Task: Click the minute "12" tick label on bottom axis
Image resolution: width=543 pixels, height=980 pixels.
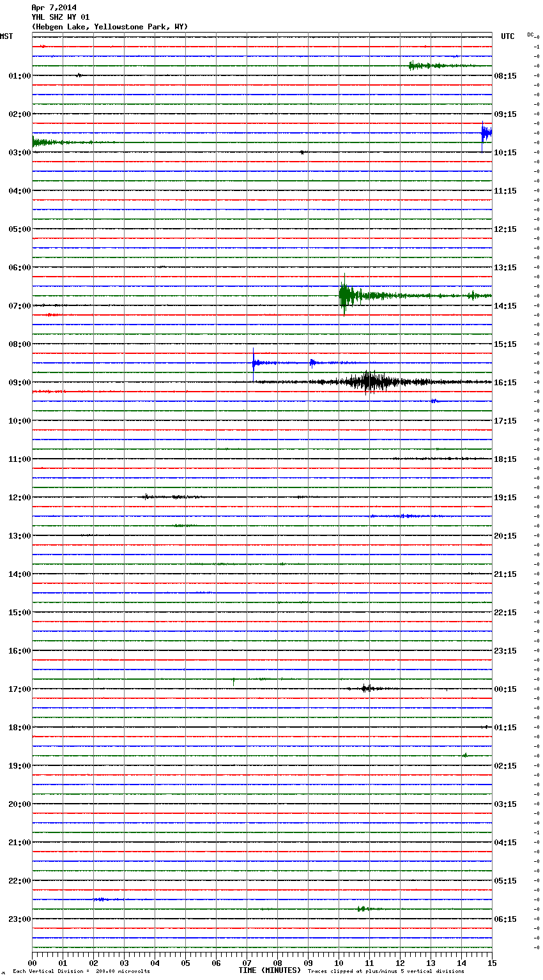Action: 400,963
